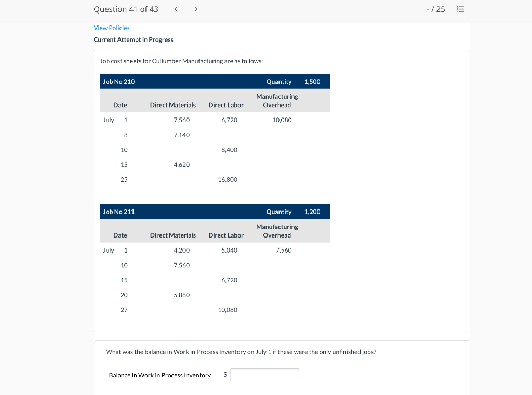
Task: Click the Work in Process balance field
Action: click(x=264, y=375)
